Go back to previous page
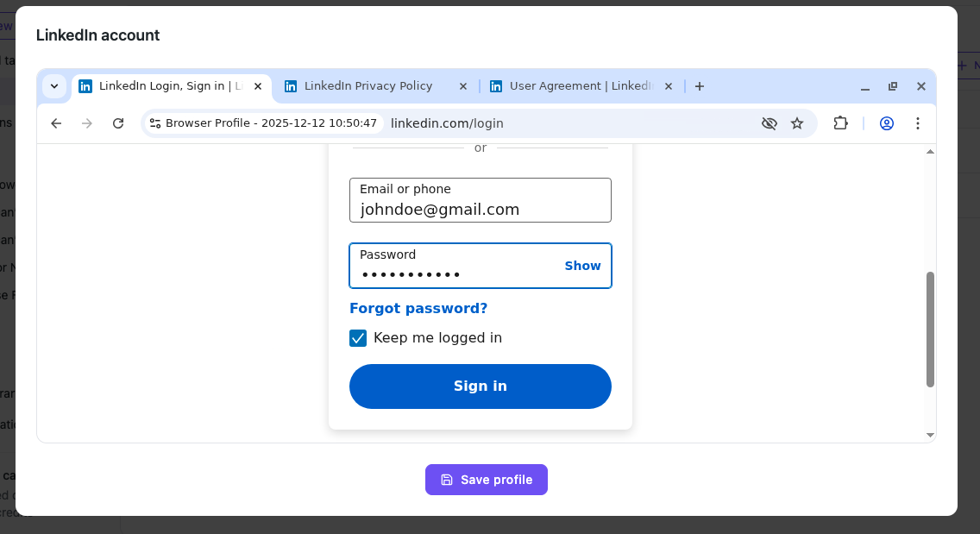 (56, 123)
